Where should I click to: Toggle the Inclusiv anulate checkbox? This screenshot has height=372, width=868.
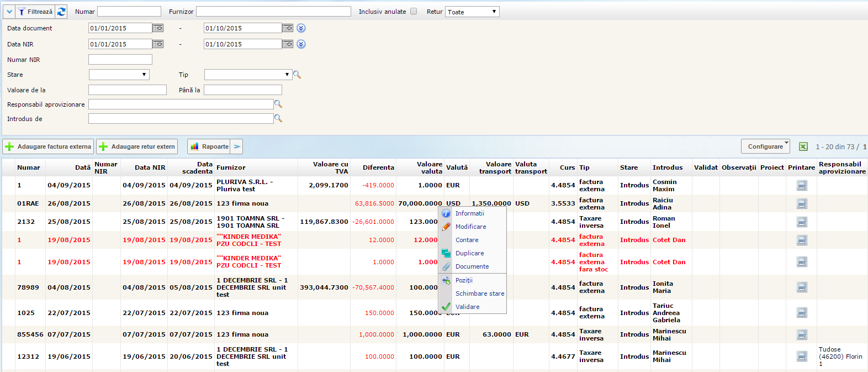pyautogui.click(x=414, y=12)
